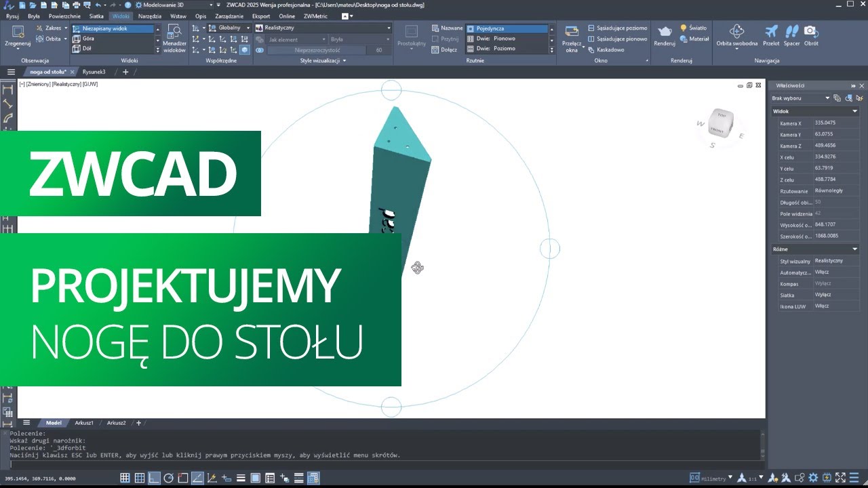Viewport: 868px width, 488px height.
Task: Toggle snap mode in status bar
Action: (x=125, y=478)
